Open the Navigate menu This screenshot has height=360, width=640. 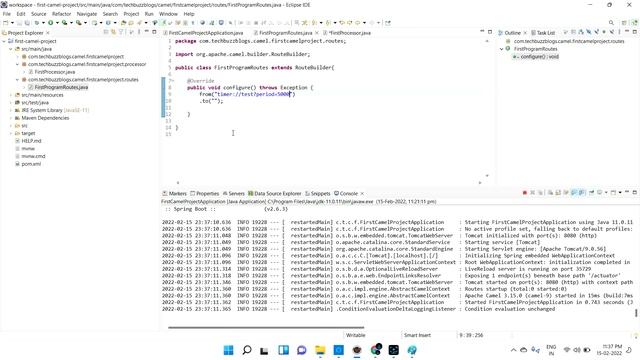[87, 14]
